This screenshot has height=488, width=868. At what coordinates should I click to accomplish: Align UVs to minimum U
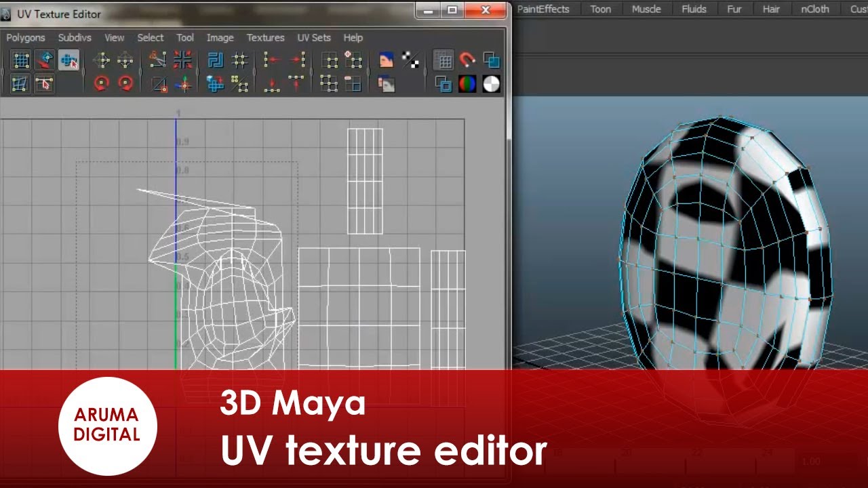273,60
